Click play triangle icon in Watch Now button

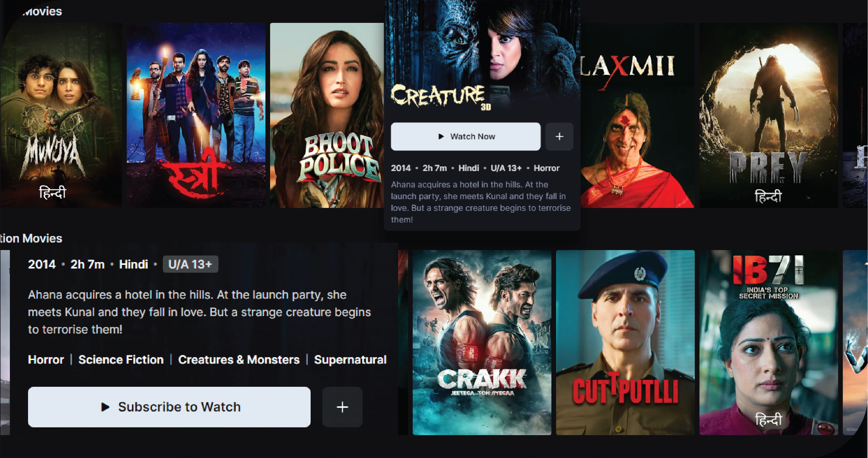click(x=441, y=136)
